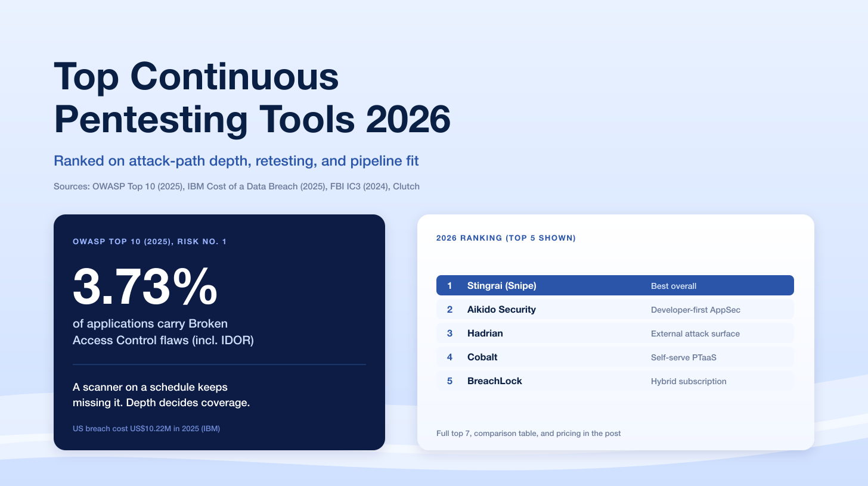868x486 pixels.
Task: Click the 'Full top 7, comparison table, and pricing' footnote
Action: click(x=529, y=434)
